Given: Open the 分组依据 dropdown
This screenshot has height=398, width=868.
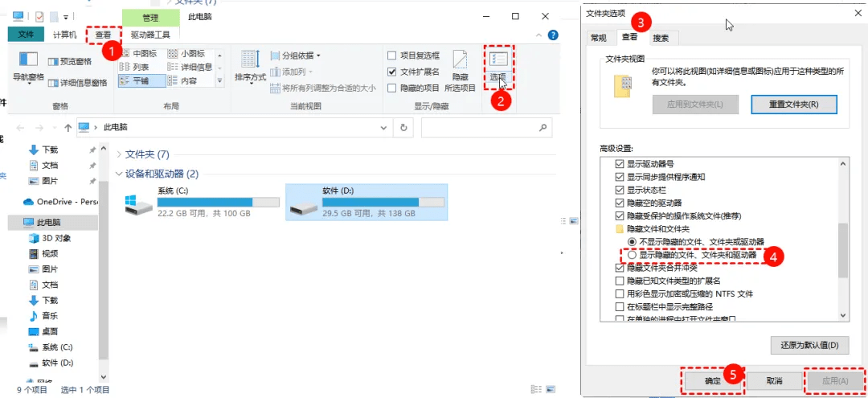Looking at the screenshot, I should 296,55.
